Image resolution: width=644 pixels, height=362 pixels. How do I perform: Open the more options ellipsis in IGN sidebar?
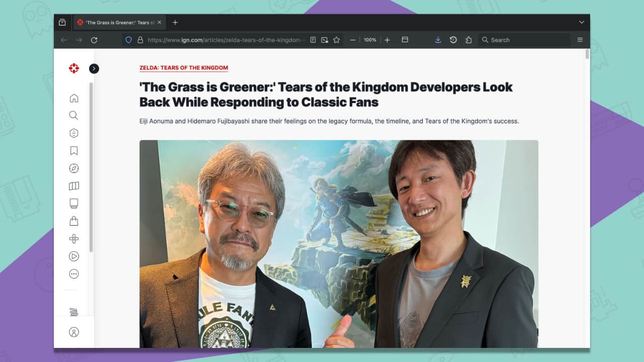[74, 274]
